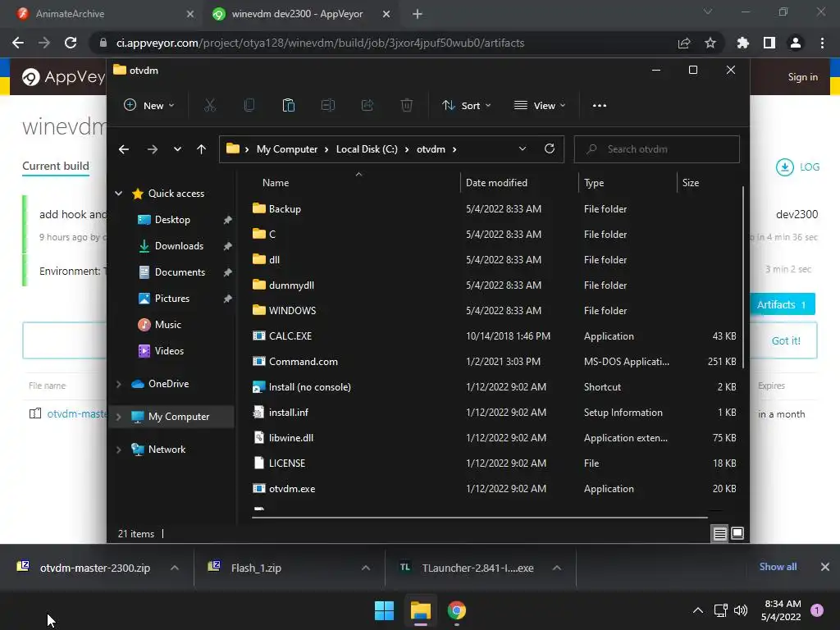The height and width of the screenshot is (630, 840).
Task: Expand OneDrive tree node
Action: pyautogui.click(x=119, y=384)
